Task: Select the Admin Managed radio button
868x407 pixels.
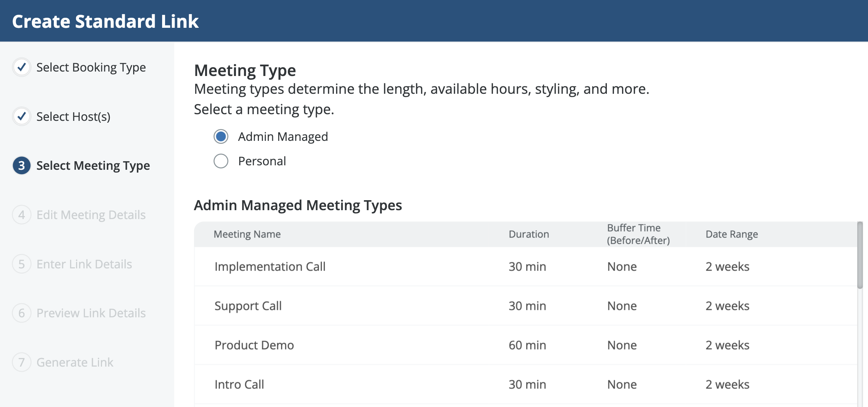Action: coord(221,137)
